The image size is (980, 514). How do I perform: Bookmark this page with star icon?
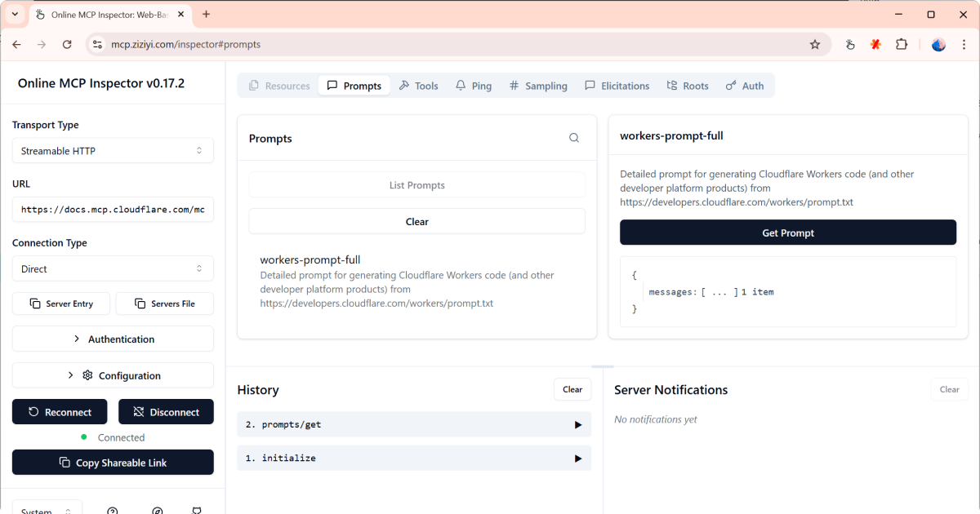(x=815, y=44)
